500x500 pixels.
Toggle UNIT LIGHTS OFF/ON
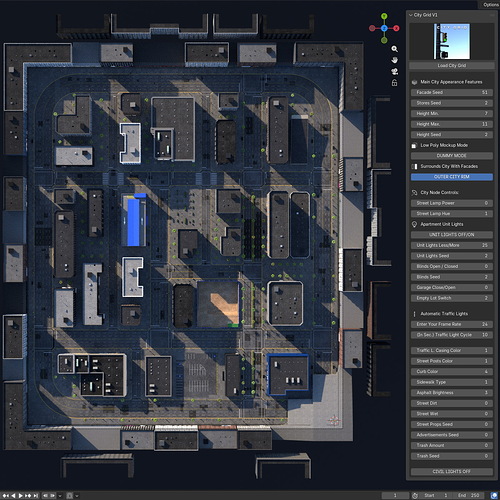tap(452, 235)
